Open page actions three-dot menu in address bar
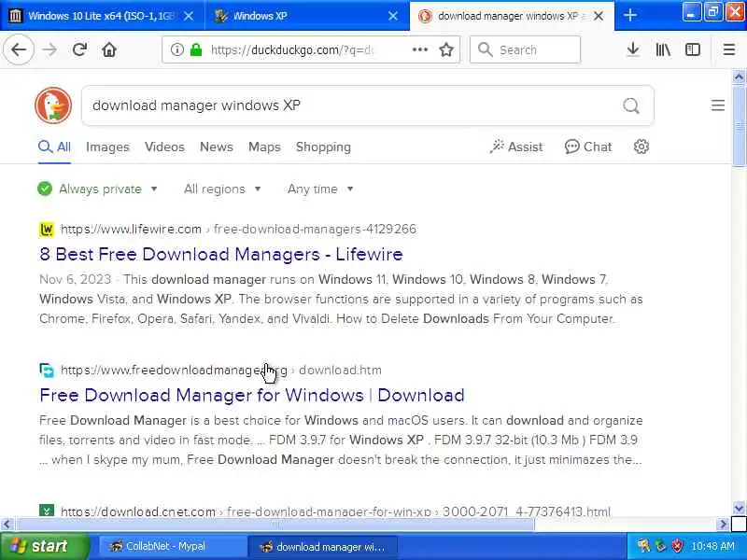Viewport: 747px width, 560px height. click(x=419, y=49)
